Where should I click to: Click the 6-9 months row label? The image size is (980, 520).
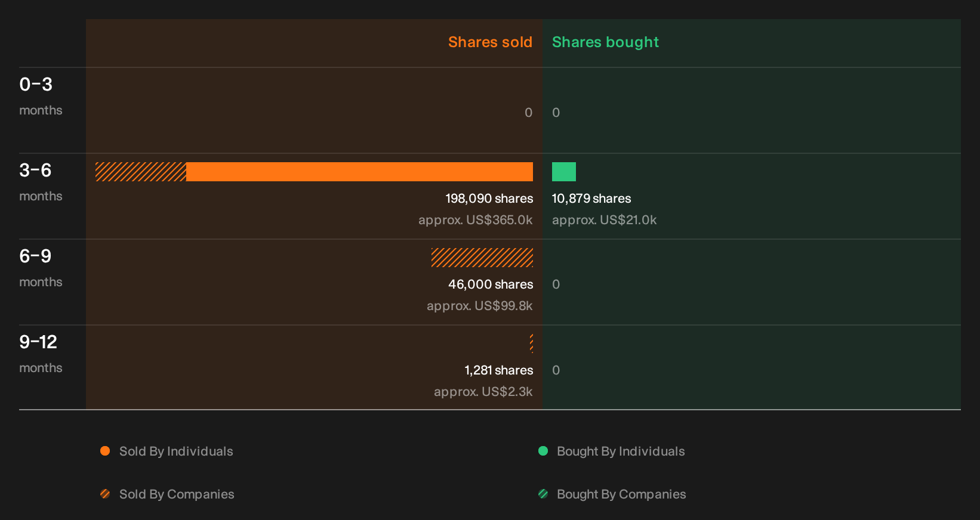(x=41, y=268)
